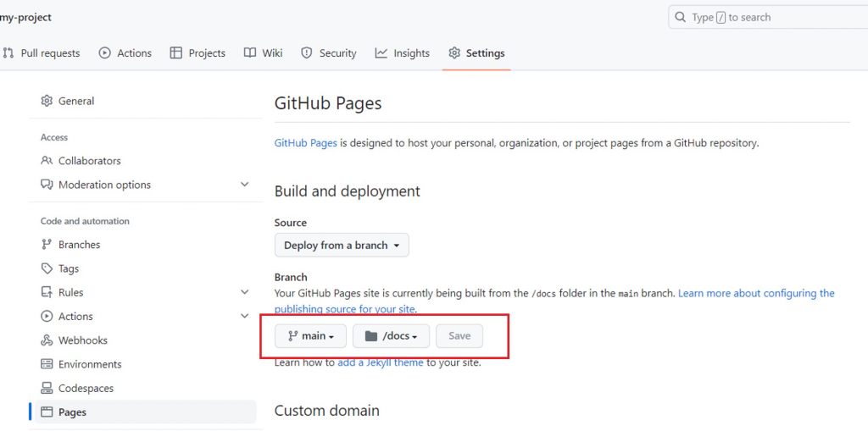The width and height of the screenshot is (868, 431).
Task: Open the GitHub Pages link in description
Action: (305, 143)
